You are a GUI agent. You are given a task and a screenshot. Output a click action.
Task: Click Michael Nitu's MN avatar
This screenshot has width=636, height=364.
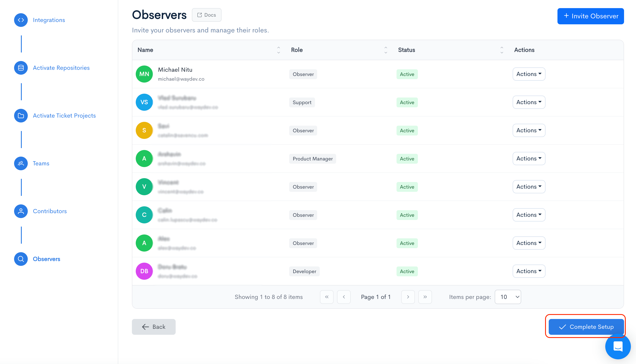point(144,74)
